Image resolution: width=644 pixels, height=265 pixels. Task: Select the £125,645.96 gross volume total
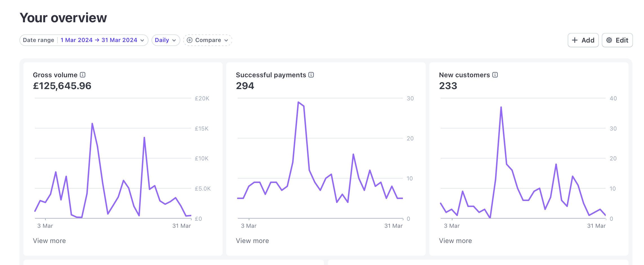[x=62, y=86]
